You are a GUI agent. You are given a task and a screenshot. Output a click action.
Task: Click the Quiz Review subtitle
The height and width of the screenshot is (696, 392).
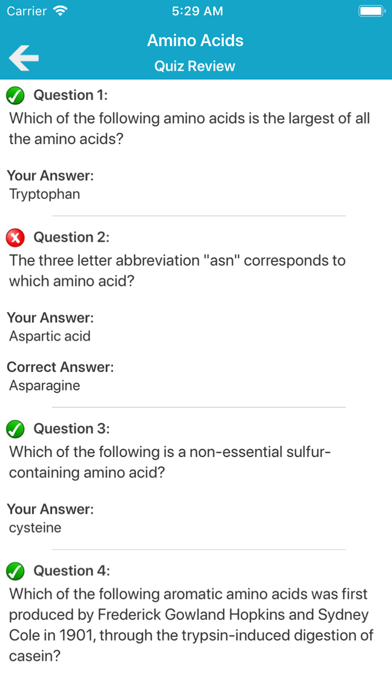pos(195,66)
